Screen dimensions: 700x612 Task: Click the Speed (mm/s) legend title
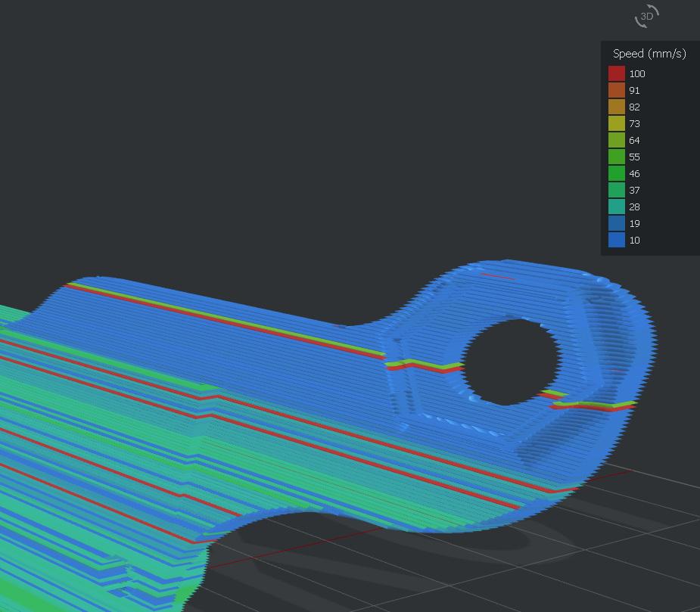click(x=649, y=54)
